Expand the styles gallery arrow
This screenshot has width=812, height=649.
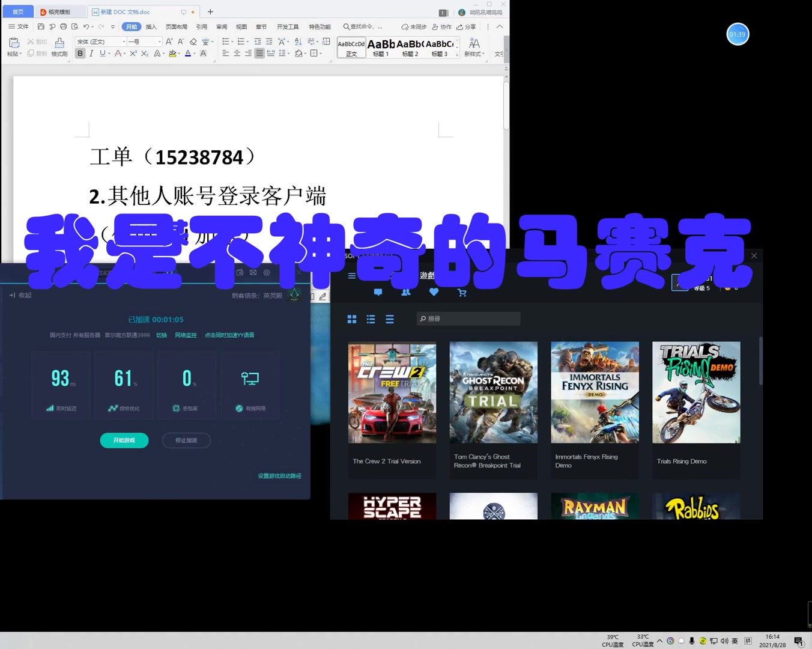click(457, 55)
